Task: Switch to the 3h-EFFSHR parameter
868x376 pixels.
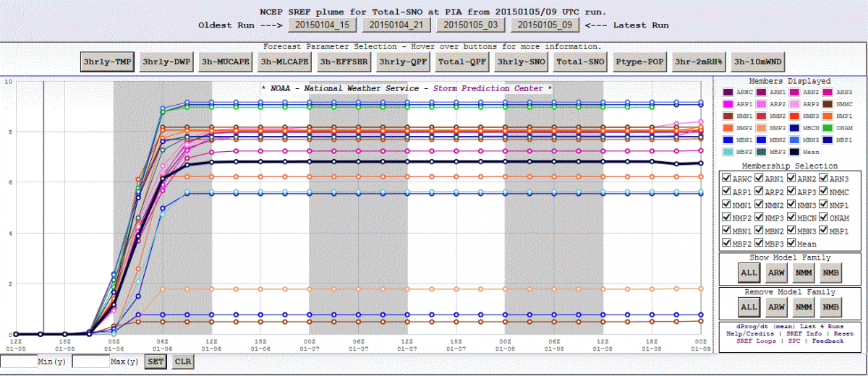Action: click(x=344, y=62)
